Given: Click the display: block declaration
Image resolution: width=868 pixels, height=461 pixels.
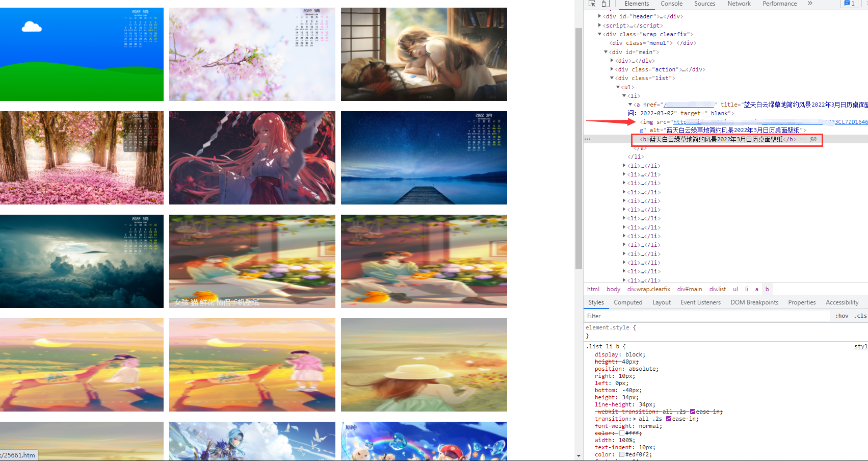Looking at the screenshot, I should click(x=620, y=354).
